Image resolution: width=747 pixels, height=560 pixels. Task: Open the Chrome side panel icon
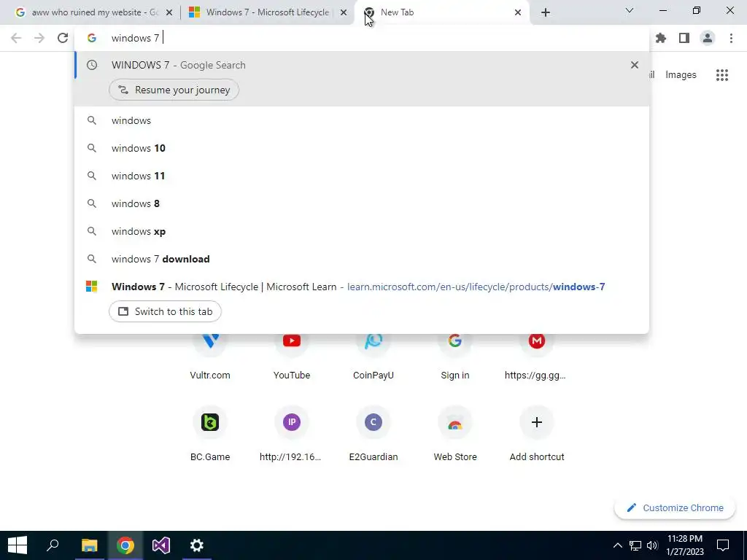click(x=684, y=38)
